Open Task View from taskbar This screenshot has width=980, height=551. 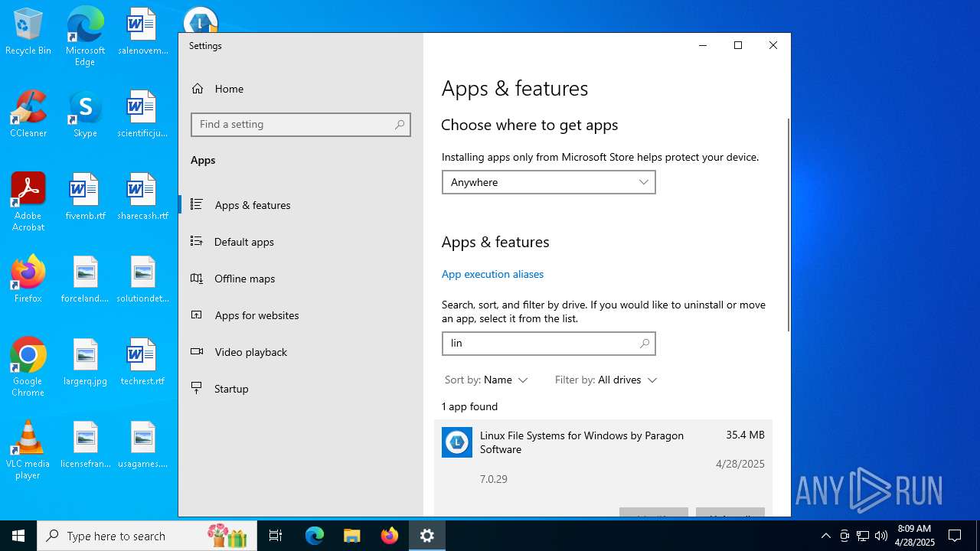point(276,536)
